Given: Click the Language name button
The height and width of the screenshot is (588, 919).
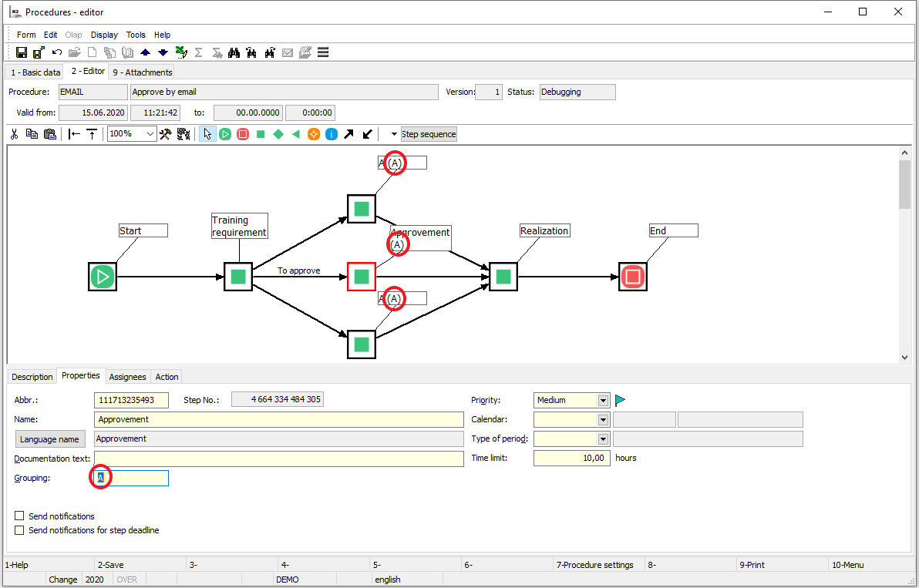Looking at the screenshot, I should 50,439.
